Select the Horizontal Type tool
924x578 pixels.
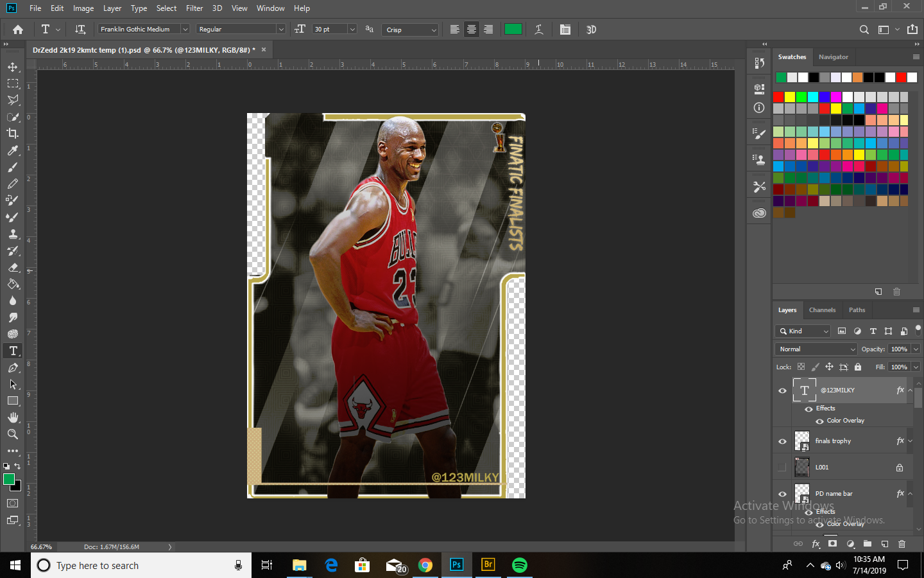pyautogui.click(x=13, y=351)
